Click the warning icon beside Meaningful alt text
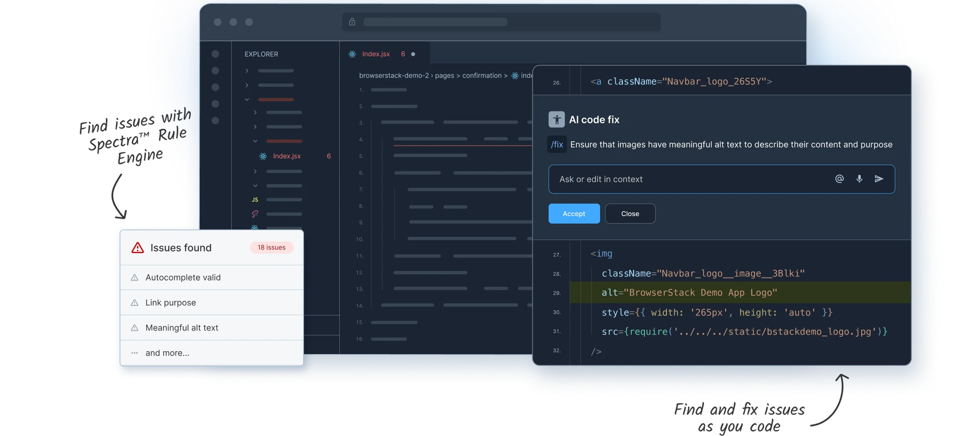This screenshot has height=436, width=980. (134, 328)
